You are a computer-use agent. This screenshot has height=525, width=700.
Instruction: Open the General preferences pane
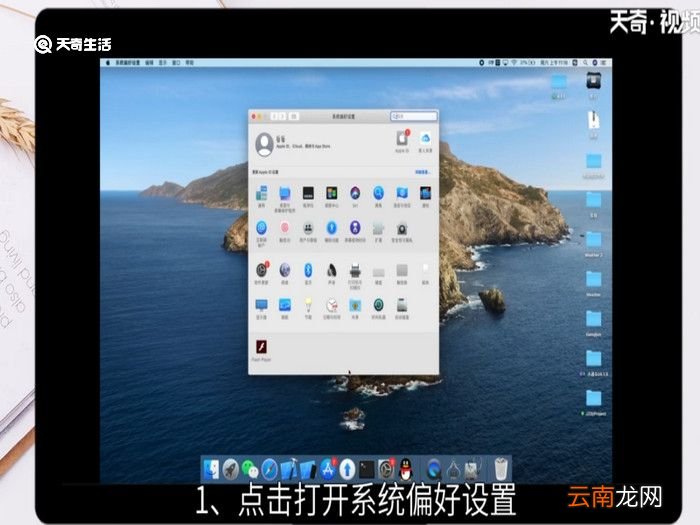click(x=262, y=194)
